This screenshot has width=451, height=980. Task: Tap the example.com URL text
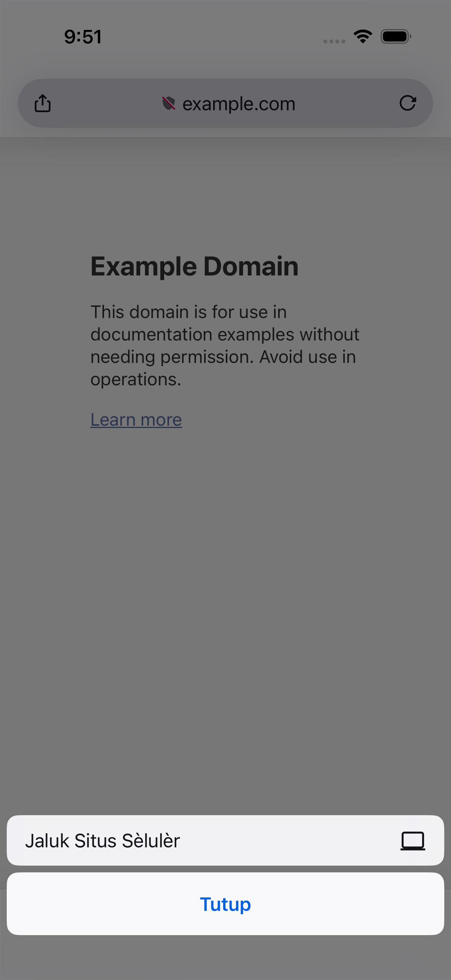239,104
